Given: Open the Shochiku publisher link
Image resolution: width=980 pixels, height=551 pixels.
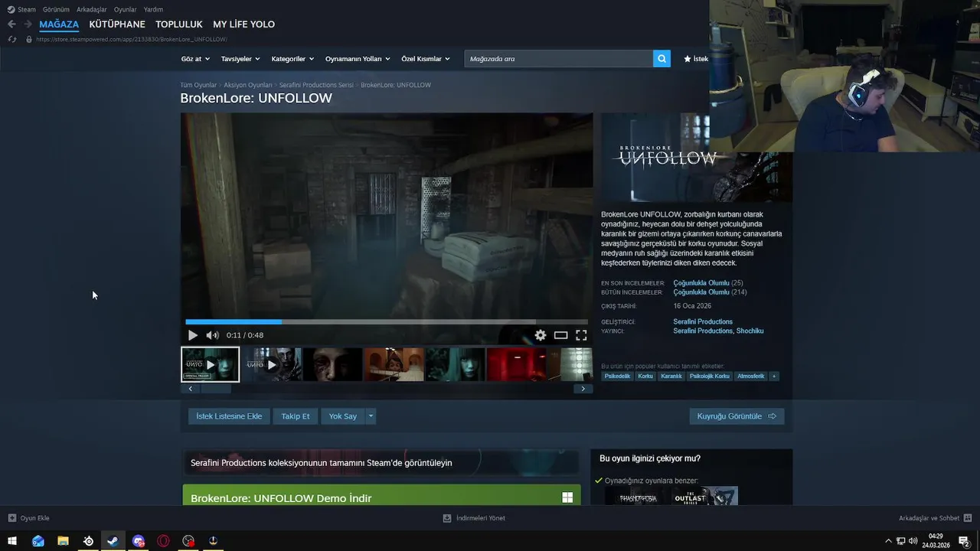Looking at the screenshot, I should coord(750,331).
